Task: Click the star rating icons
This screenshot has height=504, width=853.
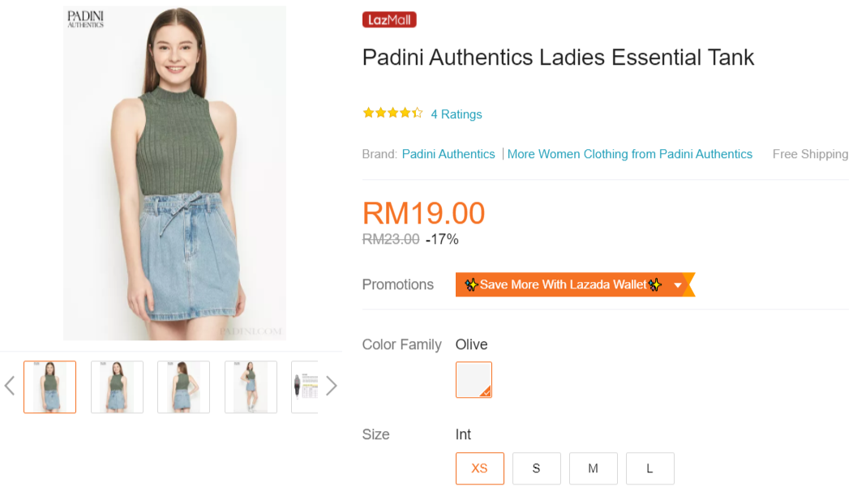Action: (392, 113)
